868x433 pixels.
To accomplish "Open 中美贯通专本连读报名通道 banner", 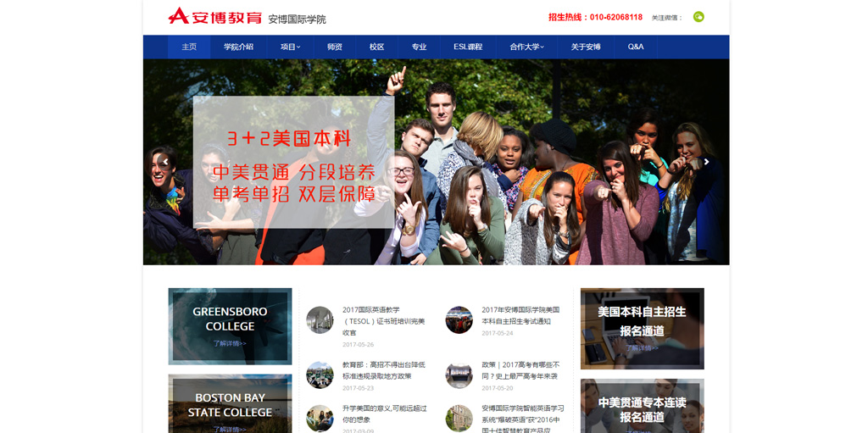I will tap(642, 407).
